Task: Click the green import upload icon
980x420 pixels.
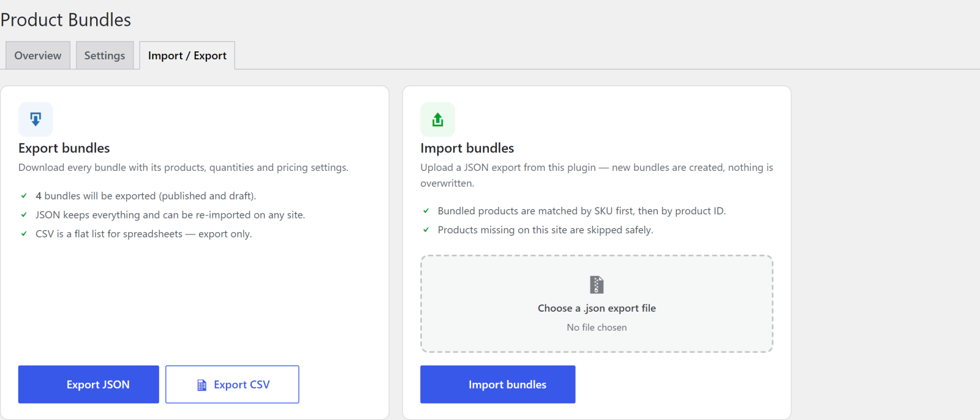Action: click(x=437, y=119)
